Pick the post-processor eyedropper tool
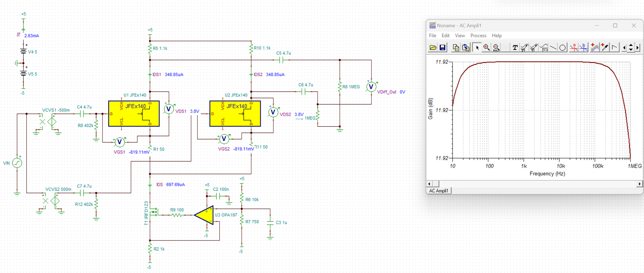 pyautogui.click(x=605, y=48)
